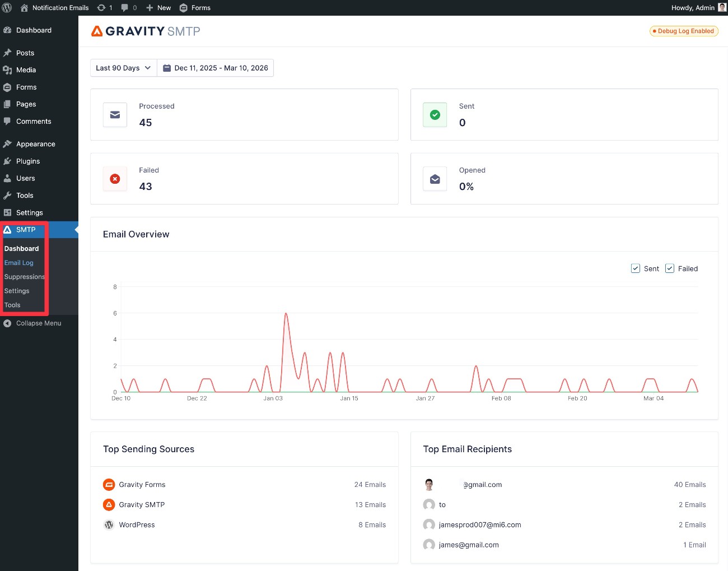Open Email Log submenu
This screenshot has height=571, width=728.
click(19, 263)
